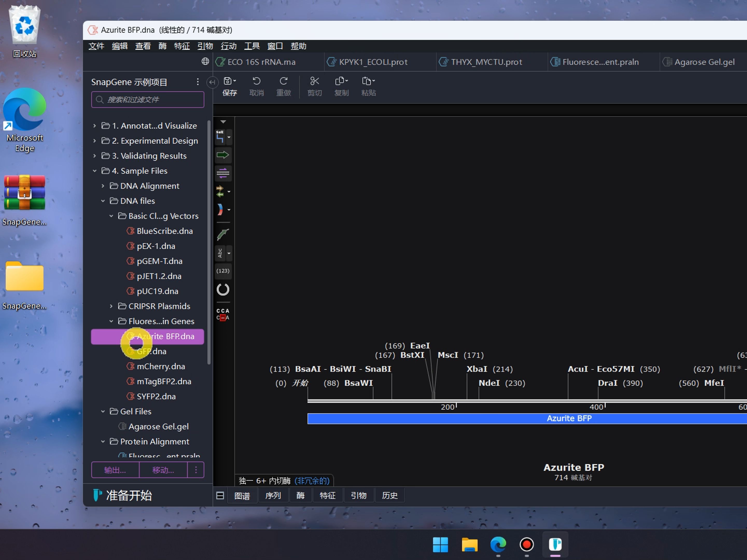Switch to the THYX_MYCTU.prot tab
747x560 pixels.
pos(492,62)
